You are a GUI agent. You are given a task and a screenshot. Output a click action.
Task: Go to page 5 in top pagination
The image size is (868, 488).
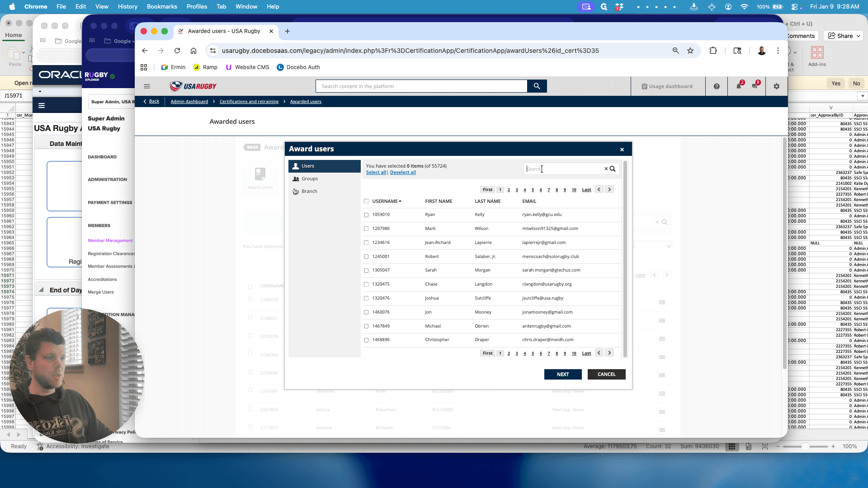point(533,190)
